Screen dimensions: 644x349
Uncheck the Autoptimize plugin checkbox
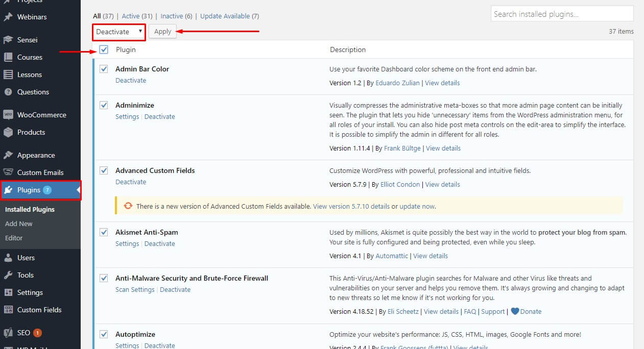(104, 334)
